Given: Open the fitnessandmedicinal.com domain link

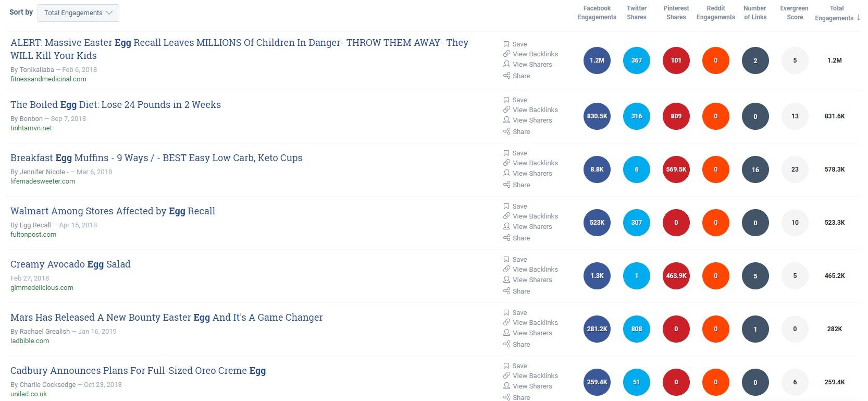Looking at the screenshot, I should click(48, 79).
